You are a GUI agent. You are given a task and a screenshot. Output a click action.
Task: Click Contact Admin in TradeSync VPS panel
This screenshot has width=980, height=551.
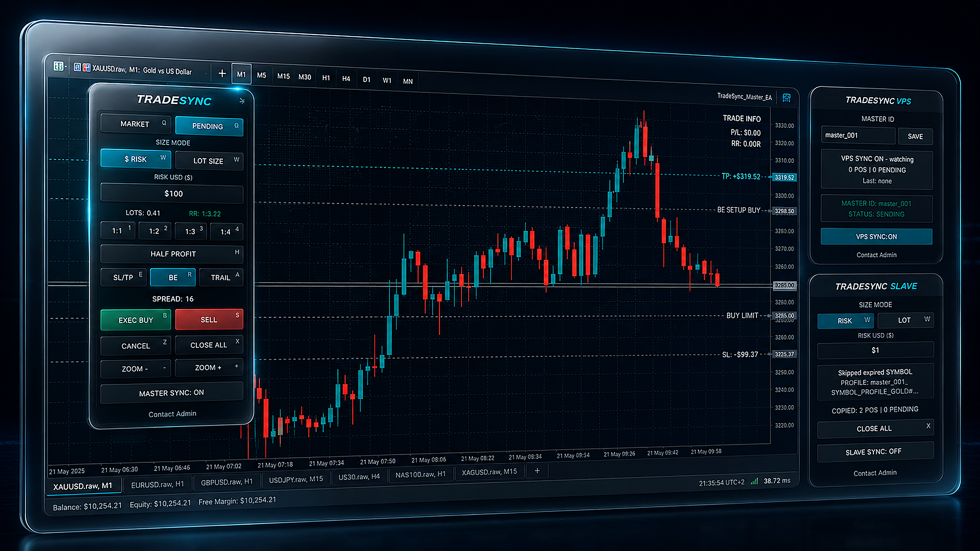tap(876, 255)
